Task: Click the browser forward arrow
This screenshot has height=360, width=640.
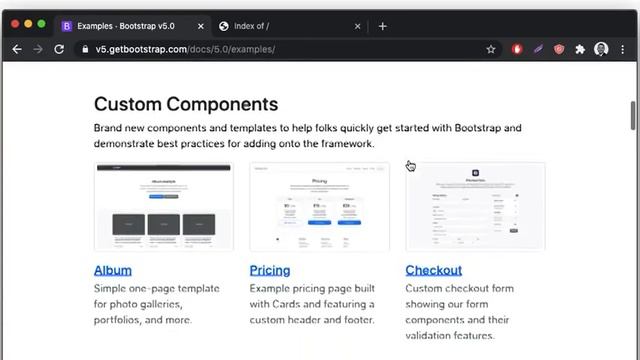Action: coord(38,49)
